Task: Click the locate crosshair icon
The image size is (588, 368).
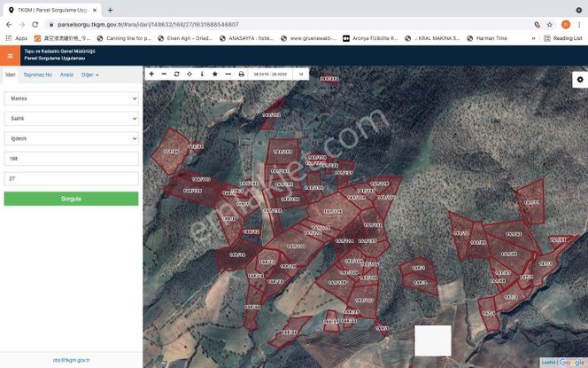Action: [190, 74]
